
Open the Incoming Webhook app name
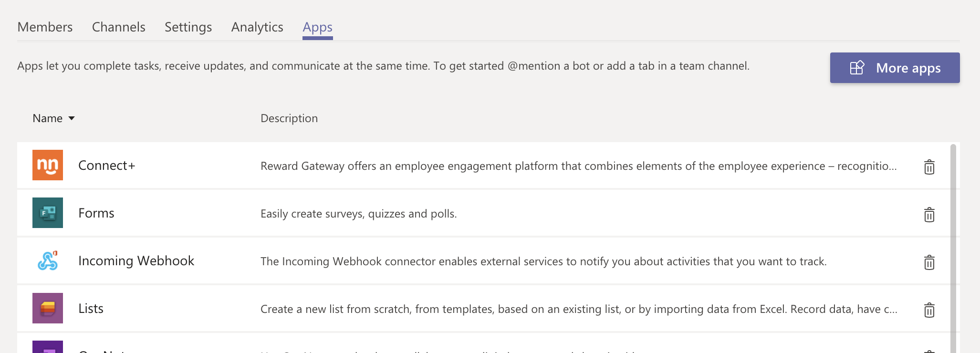136,261
